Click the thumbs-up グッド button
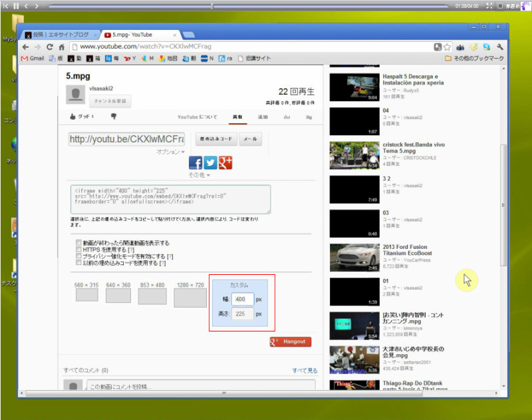The width and height of the screenshot is (532, 420). click(82, 116)
